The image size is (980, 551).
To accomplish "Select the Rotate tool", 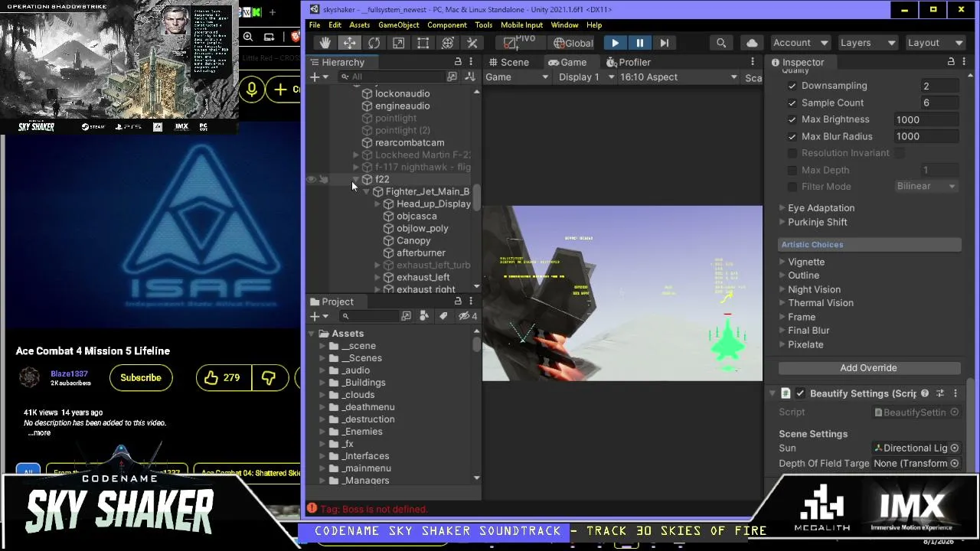I will pos(374,43).
